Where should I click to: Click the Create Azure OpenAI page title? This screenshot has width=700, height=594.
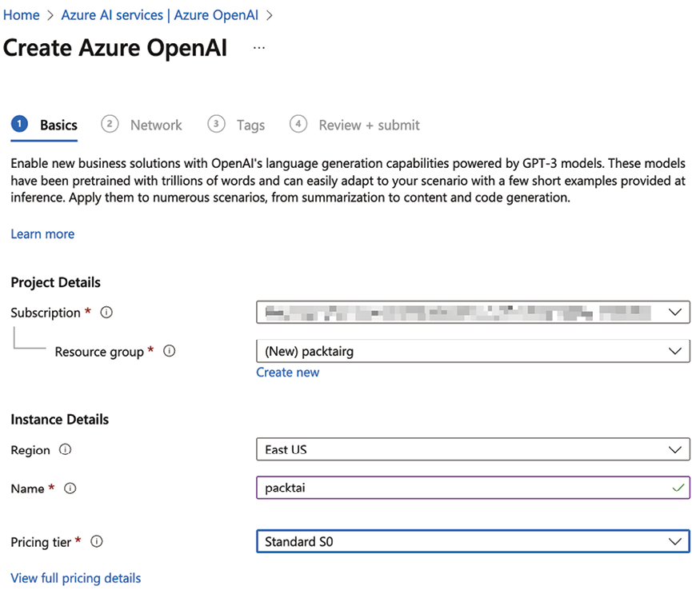tap(115, 48)
